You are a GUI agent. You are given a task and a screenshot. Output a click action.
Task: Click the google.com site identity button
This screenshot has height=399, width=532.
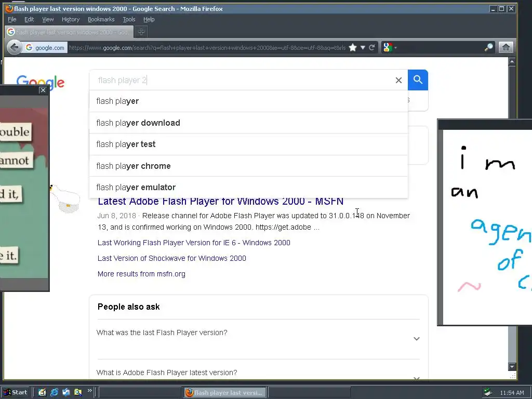[x=45, y=48]
